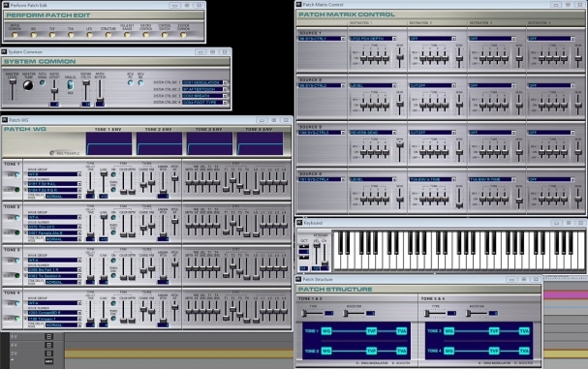This screenshot has width=588, height=369.
Task: Click the Perform Ctrl Ch value field
Action: (x=86, y=105)
